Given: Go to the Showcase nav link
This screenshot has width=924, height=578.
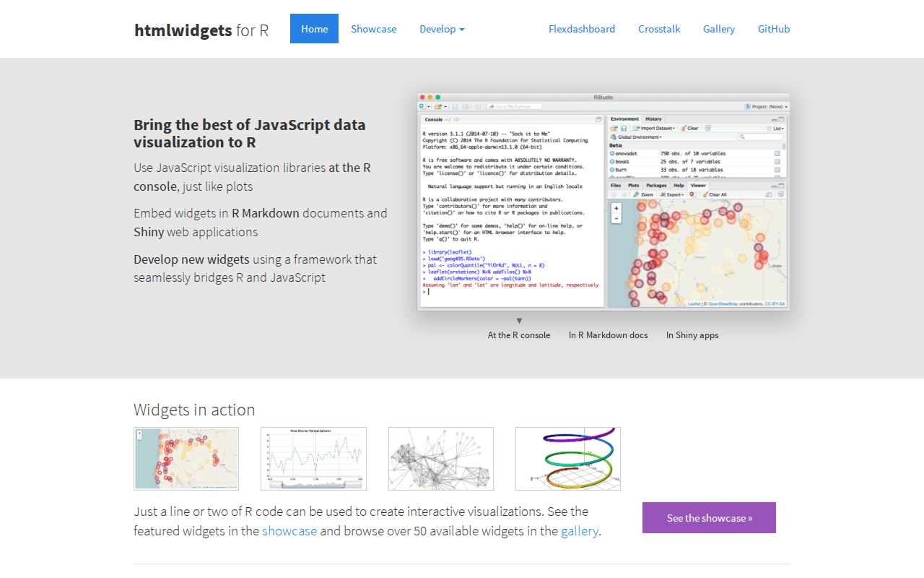Looking at the screenshot, I should pos(373,29).
